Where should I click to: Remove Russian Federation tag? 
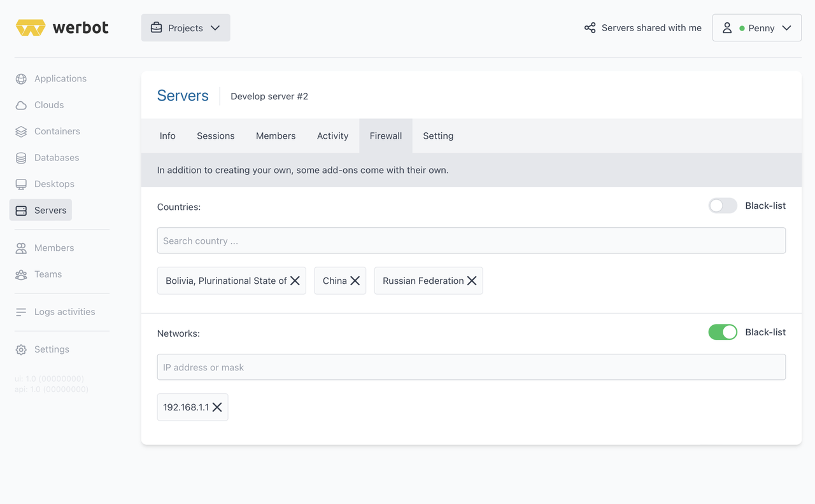click(472, 281)
